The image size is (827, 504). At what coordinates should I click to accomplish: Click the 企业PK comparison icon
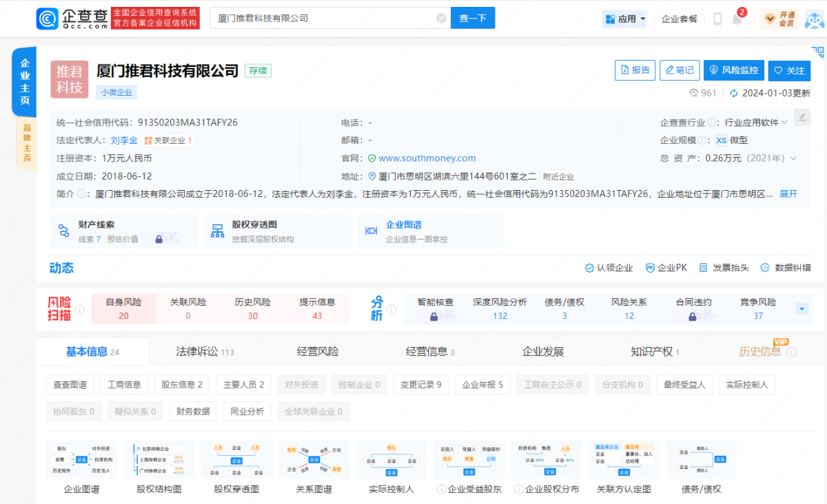coord(651,268)
